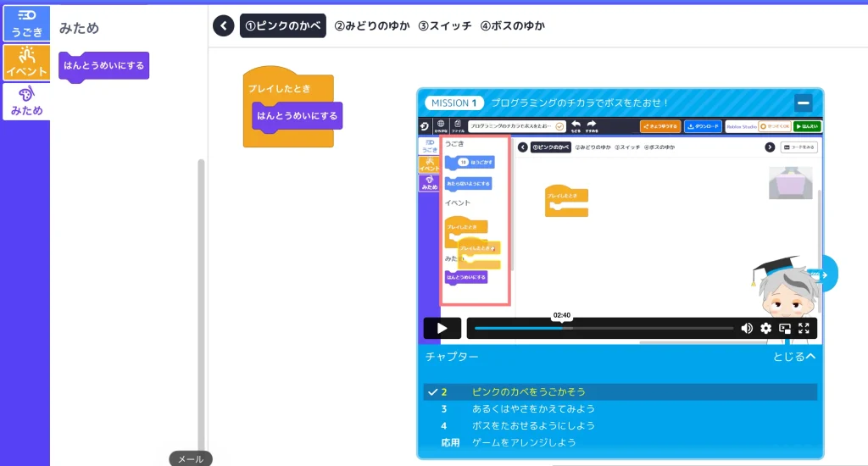Select the プレイしたとき block on canvas

click(279, 88)
